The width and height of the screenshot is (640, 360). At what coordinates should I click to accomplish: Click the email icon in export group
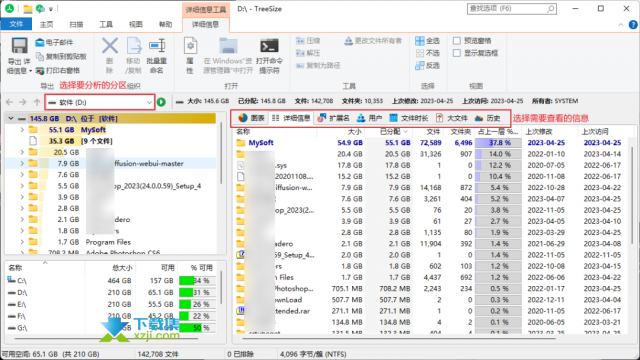tap(40, 42)
